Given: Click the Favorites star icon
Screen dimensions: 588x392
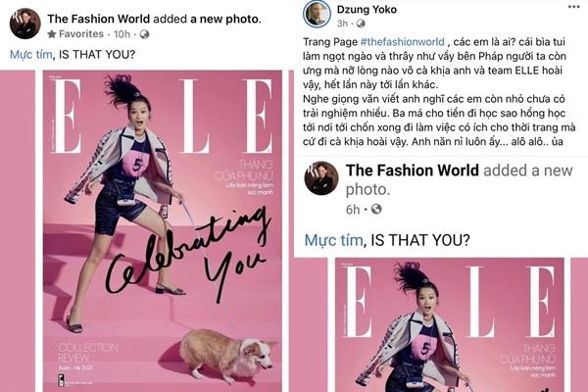Looking at the screenshot, I should [x=52, y=34].
